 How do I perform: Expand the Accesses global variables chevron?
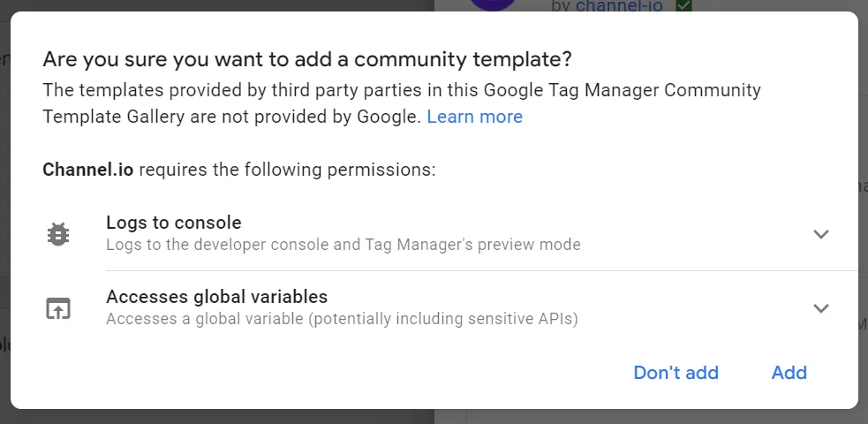click(821, 308)
